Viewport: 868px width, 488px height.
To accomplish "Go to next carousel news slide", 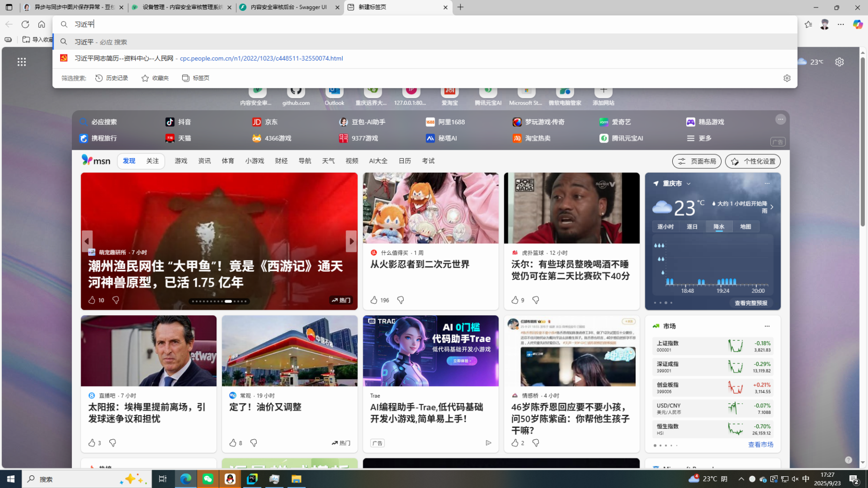I will click(351, 241).
